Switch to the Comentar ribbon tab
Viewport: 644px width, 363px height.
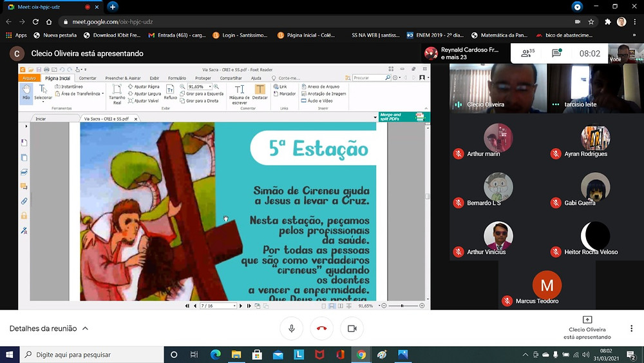(88, 78)
